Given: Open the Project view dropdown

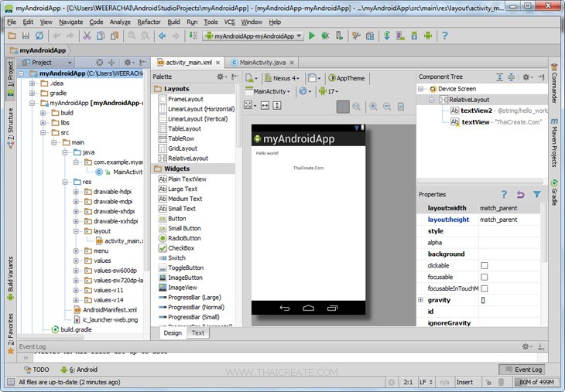Looking at the screenshot, I should coord(47,63).
